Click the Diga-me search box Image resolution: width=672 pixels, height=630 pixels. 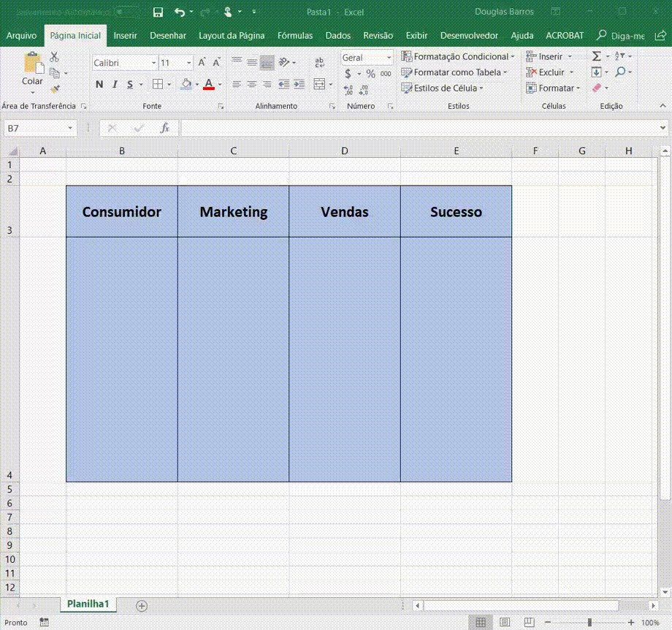tap(621, 36)
